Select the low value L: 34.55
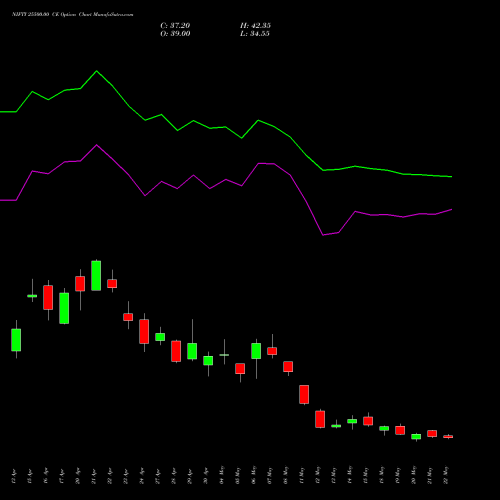The width and height of the screenshot is (500, 500). pyautogui.click(x=255, y=34)
